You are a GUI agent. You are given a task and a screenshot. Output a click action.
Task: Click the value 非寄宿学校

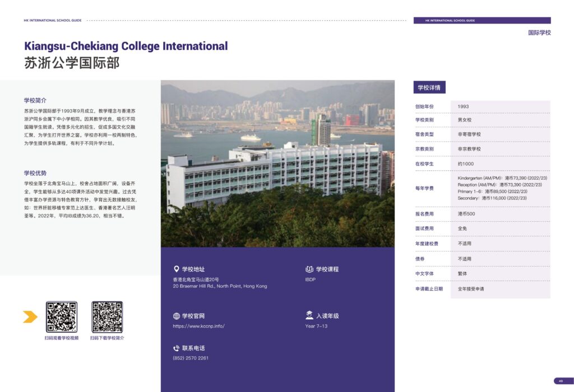(x=469, y=134)
